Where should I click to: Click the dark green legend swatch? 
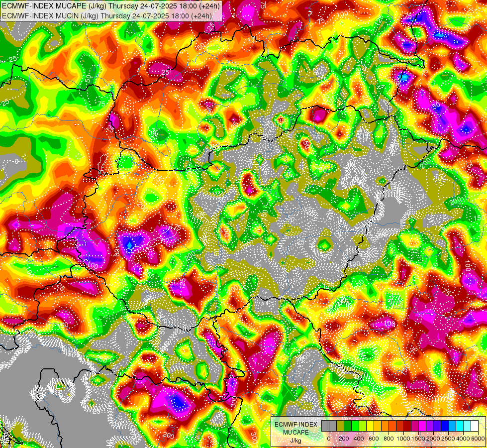point(348,426)
